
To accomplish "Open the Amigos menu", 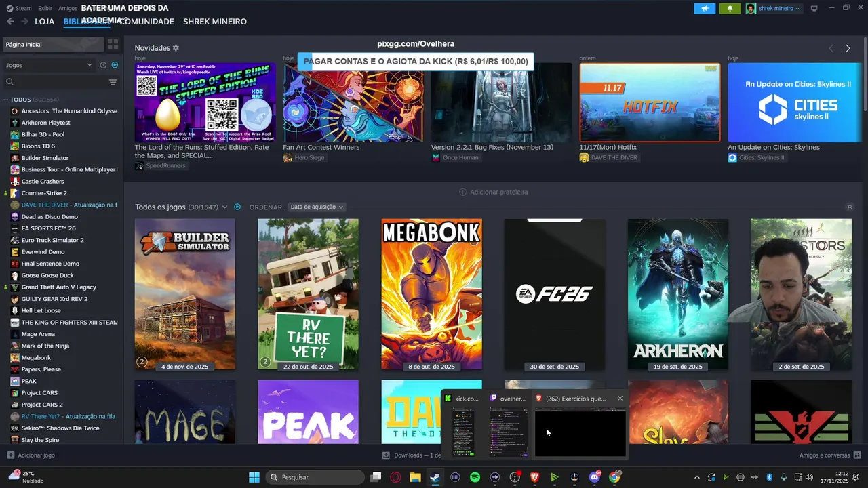I will (x=68, y=8).
